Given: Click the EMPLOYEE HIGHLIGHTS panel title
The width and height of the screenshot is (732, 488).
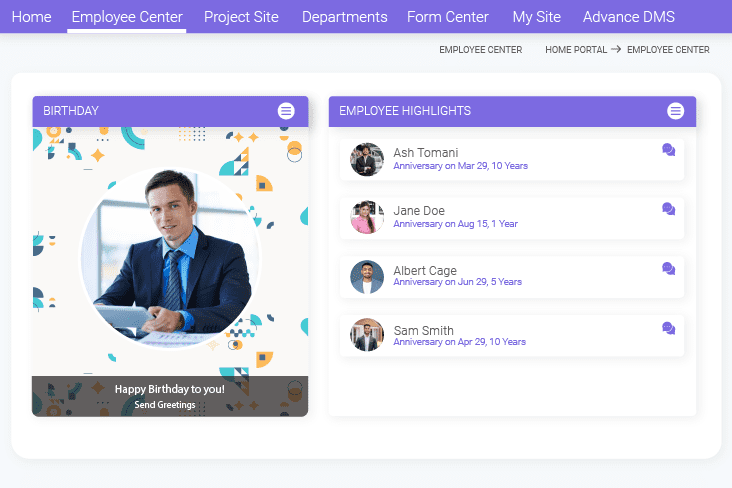Looking at the screenshot, I should [x=405, y=111].
